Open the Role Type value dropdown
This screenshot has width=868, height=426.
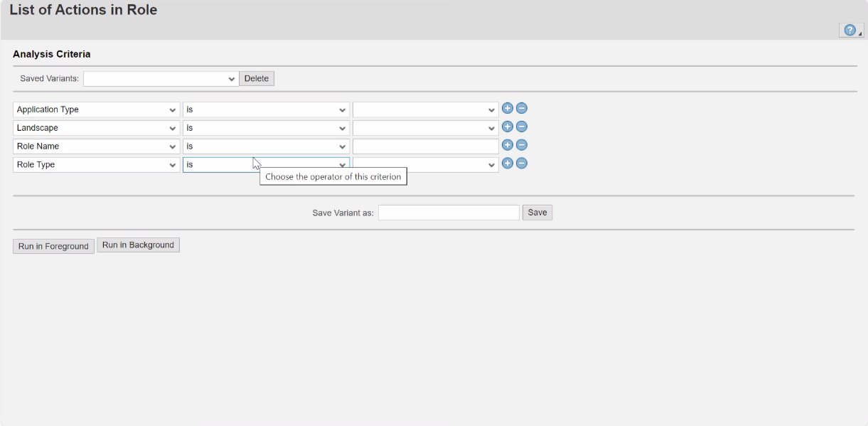pos(425,165)
